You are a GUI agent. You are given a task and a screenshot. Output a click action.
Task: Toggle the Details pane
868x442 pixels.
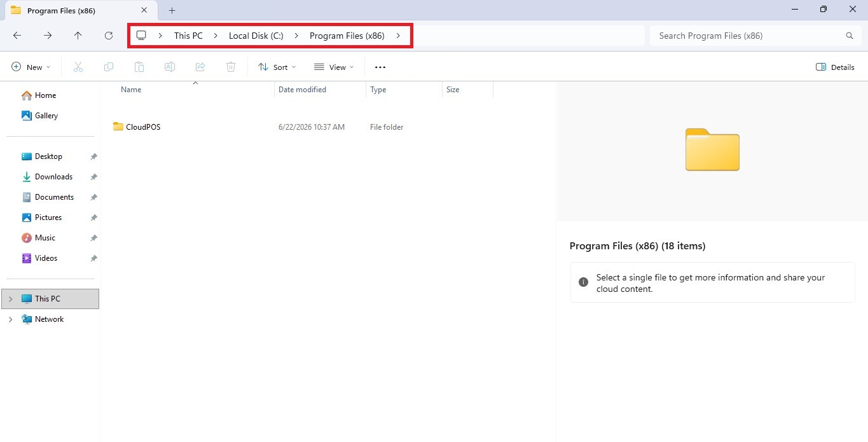coord(835,67)
